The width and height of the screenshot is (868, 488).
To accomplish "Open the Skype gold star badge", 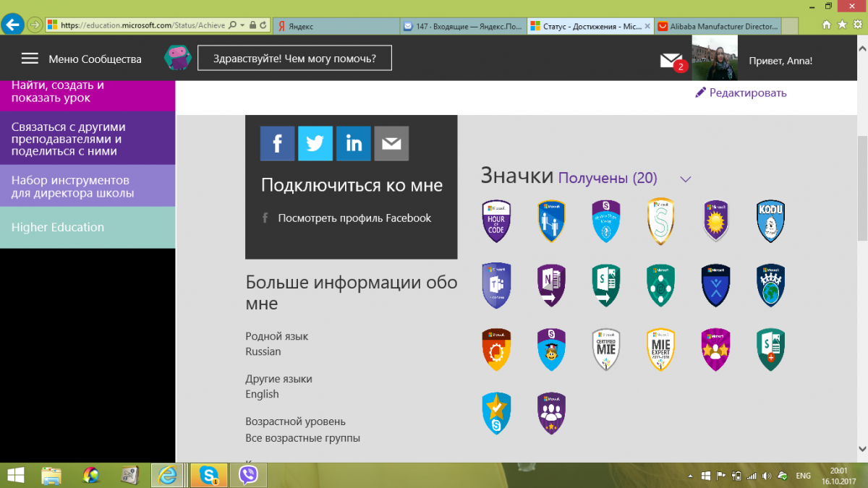I will (496, 414).
